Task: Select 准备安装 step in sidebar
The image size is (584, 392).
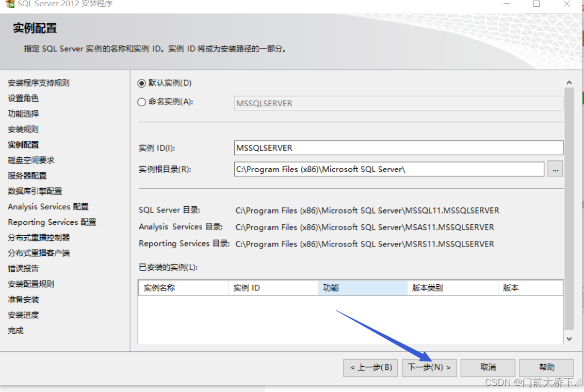Action: point(23,300)
